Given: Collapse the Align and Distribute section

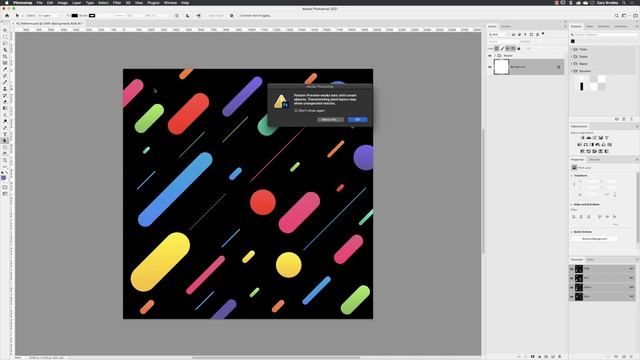Looking at the screenshot, I should 572,204.
